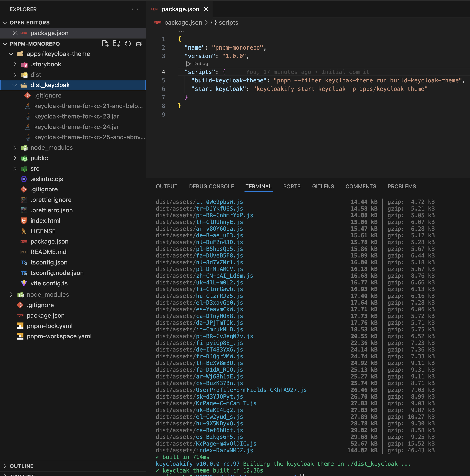Refresh the explorer file tree
This screenshot has height=476, width=470.
[x=128, y=44]
